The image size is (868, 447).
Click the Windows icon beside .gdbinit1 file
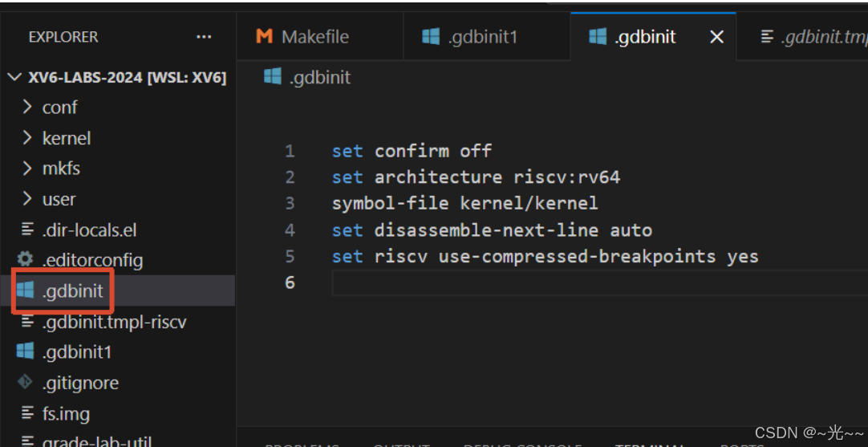25,352
